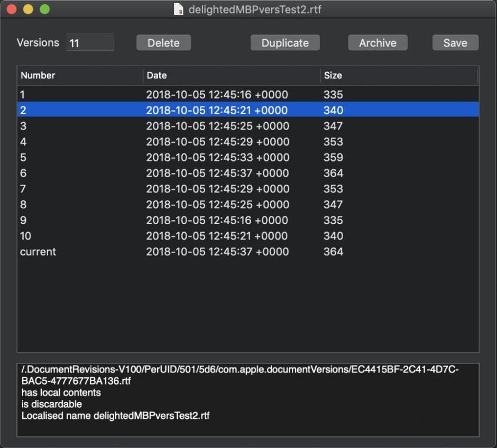
Task: Select version 10 row
Action: [247, 236]
